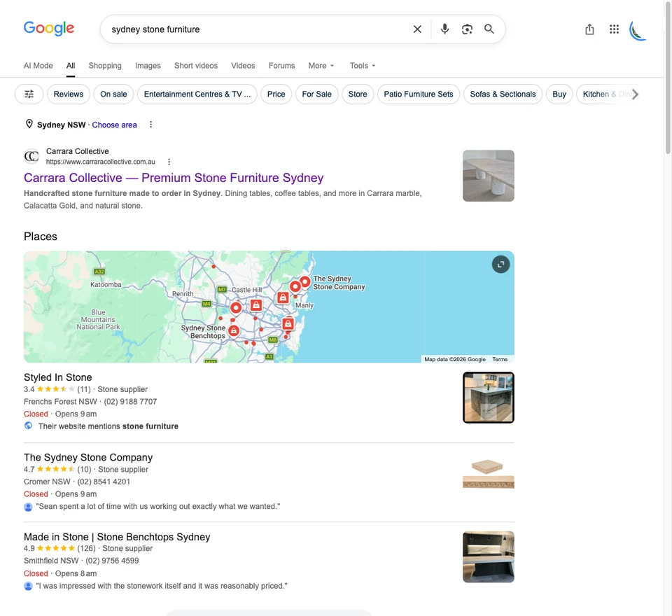Open the Shopping tab
The height and width of the screenshot is (616, 672).
(x=105, y=66)
